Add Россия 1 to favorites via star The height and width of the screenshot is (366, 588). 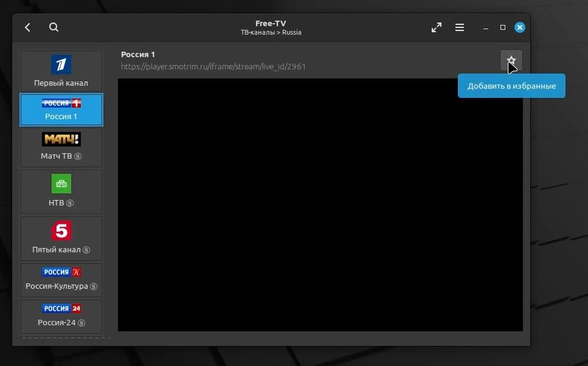(x=511, y=60)
